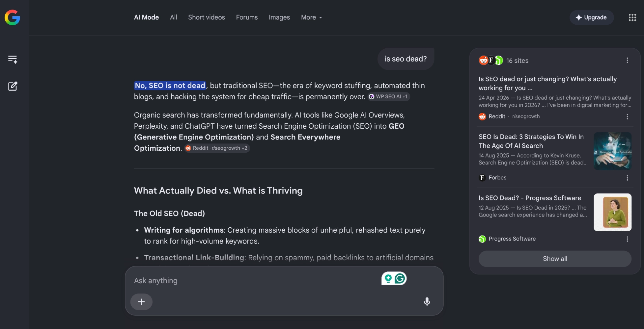Image resolution: width=644 pixels, height=329 pixels.
Task: Click the Forbes article thumbnail image
Action: pyautogui.click(x=612, y=151)
